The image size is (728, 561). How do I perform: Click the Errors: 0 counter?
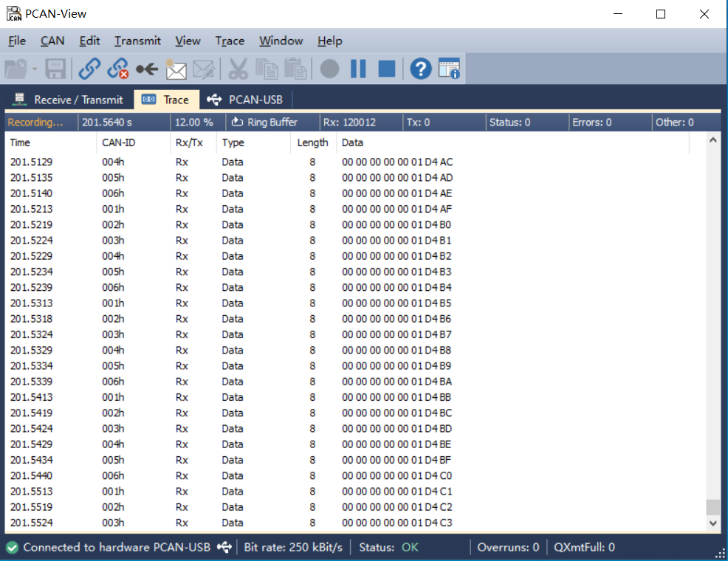click(x=591, y=123)
